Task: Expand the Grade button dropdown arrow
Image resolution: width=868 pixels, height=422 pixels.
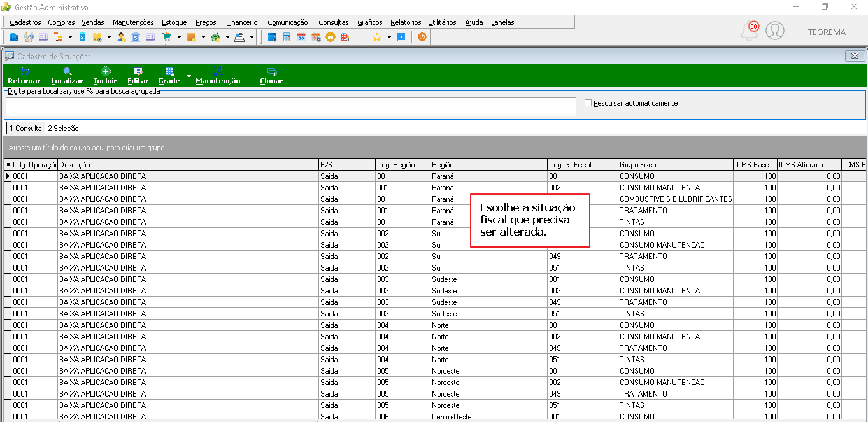Action: tap(189, 76)
